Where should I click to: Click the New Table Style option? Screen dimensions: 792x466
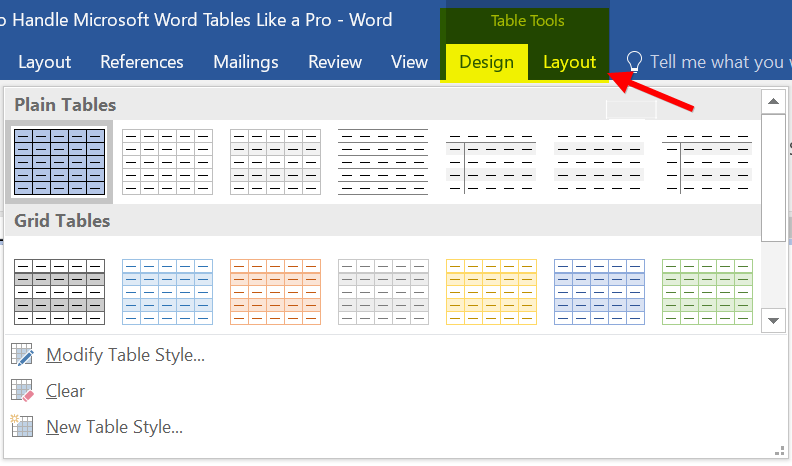(x=115, y=427)
